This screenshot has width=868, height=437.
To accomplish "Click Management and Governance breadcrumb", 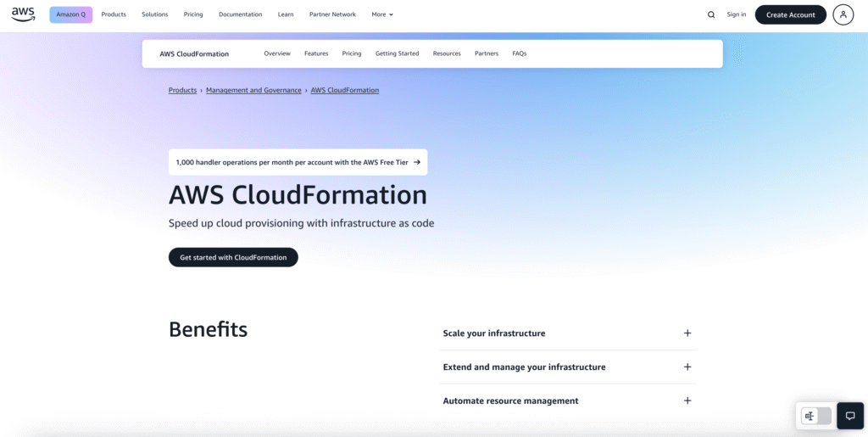I will pyautogui.click(x=253, y=90).
